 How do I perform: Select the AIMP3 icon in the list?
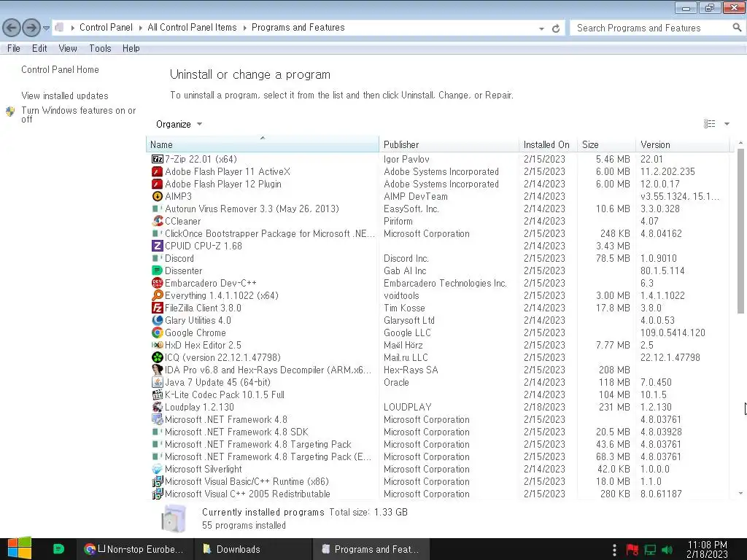point(158,196)
